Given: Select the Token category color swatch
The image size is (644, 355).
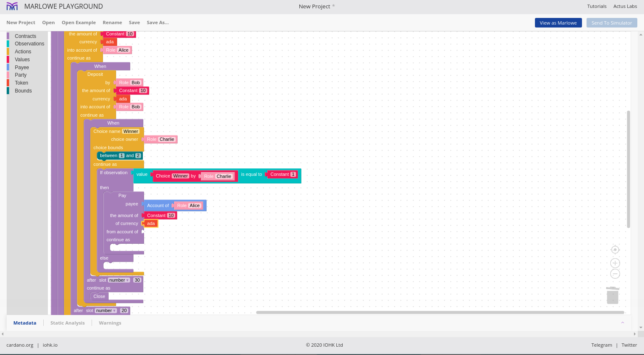Looking at the screenshot, I should pyautogui.click(x=8, y=83).
